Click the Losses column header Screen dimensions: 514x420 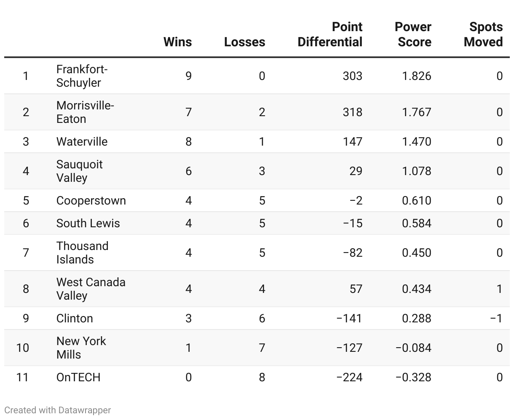(244, 42)
